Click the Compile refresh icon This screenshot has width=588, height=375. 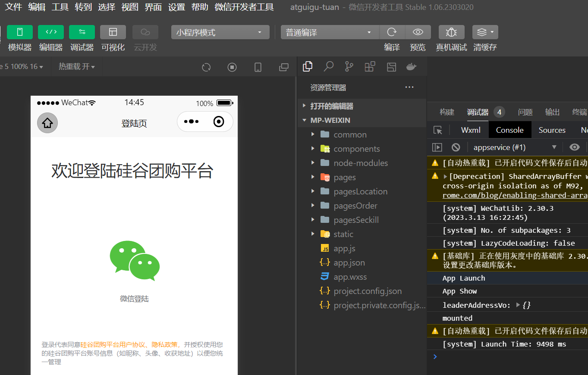click(392, 32)
